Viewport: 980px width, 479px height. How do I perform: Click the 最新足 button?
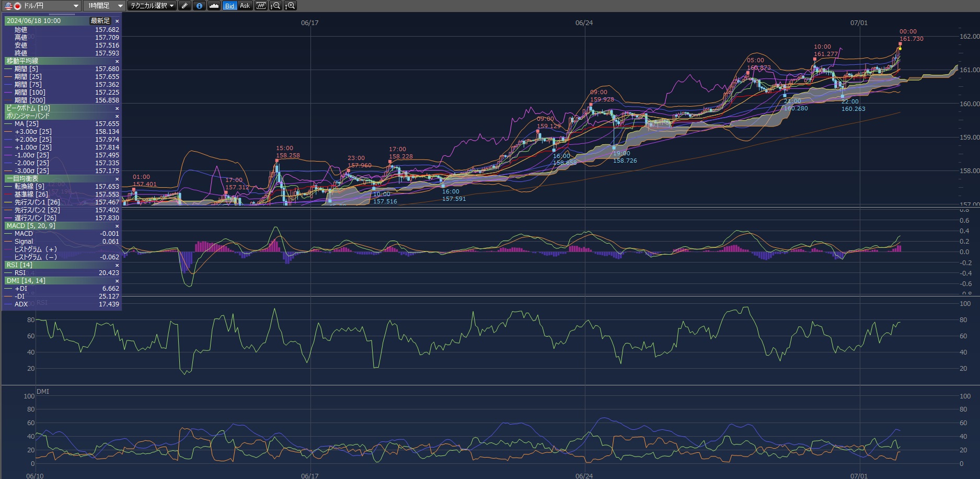pos(100,21)
